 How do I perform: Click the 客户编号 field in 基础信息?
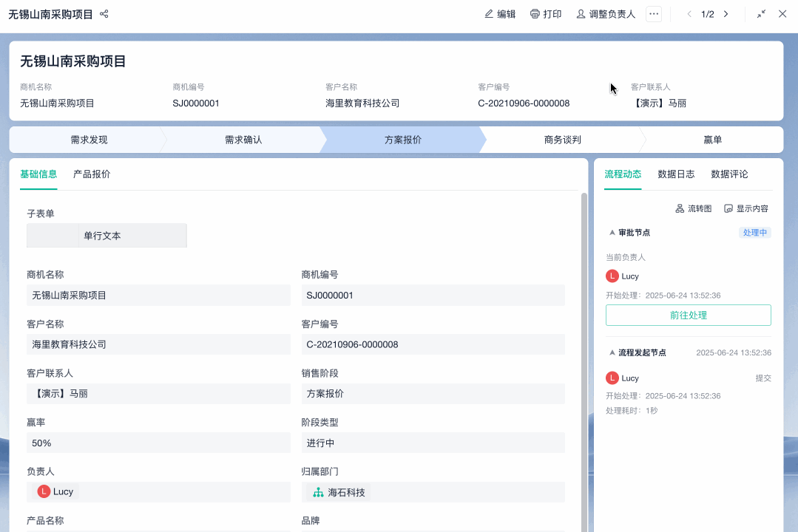pos(433,344)
